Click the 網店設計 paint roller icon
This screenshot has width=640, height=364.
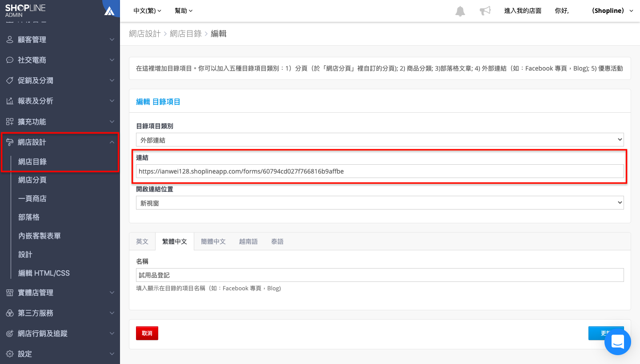pos(9,142)
